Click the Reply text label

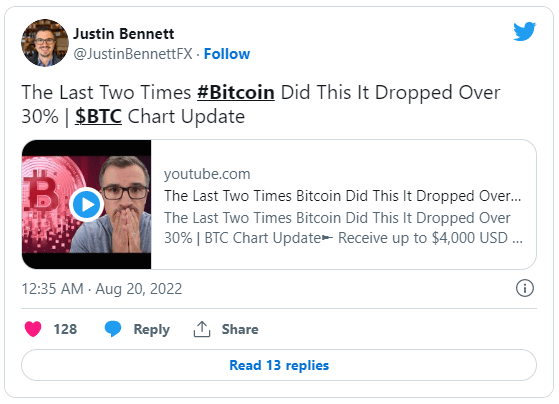(x=152, y=329)
